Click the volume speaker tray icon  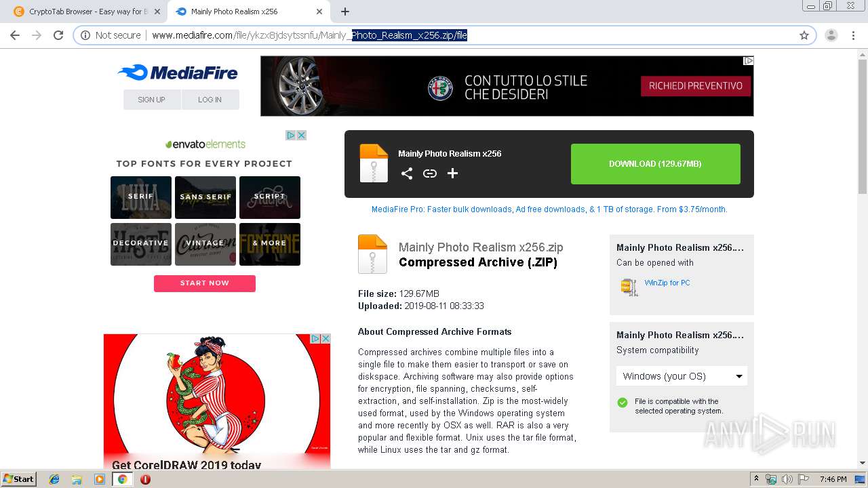tap(787, 479)
